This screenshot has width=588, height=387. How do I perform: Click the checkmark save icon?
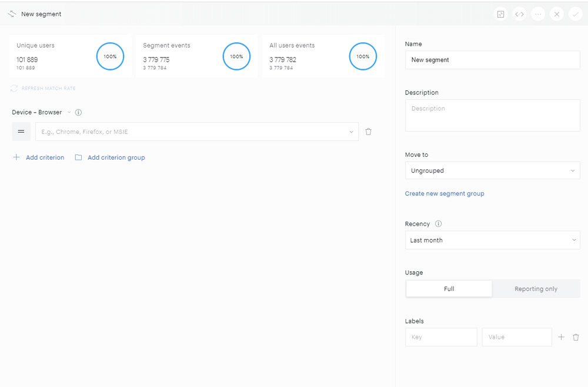[575, 14]
